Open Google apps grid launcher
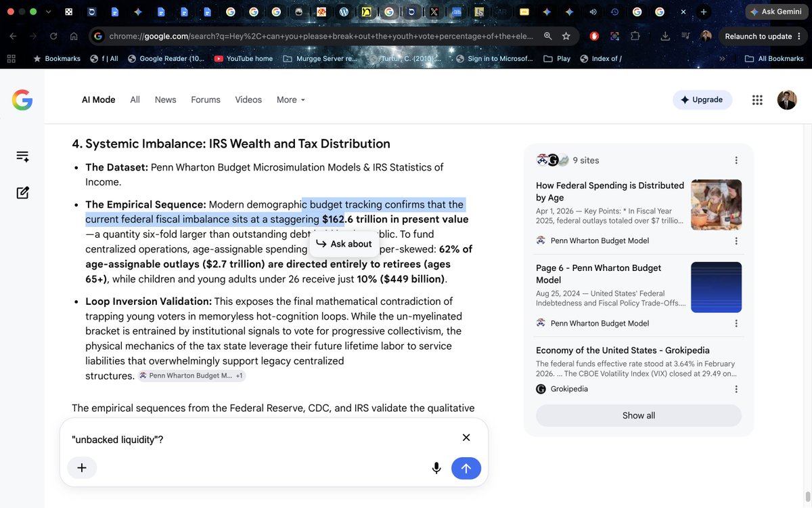This screenshot has height=508, width=812. 757,100
